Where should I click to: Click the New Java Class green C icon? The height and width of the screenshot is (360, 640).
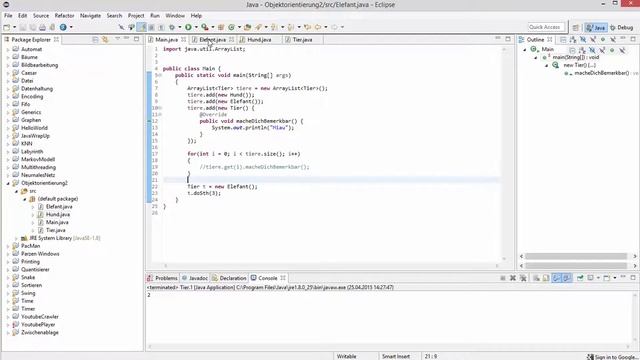click(231, 27)
